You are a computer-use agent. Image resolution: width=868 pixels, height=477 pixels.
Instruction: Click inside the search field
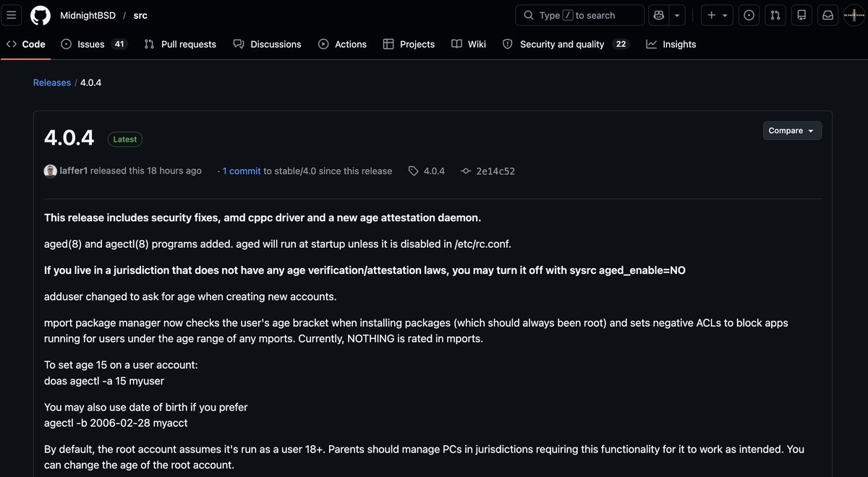tap(579, 15)
